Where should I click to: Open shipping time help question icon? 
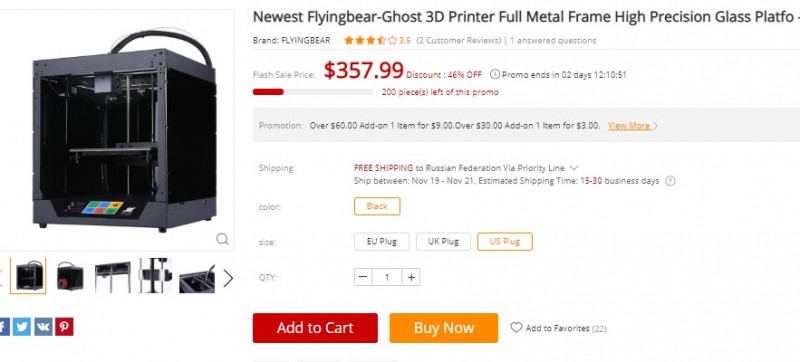tap(670, 181)
